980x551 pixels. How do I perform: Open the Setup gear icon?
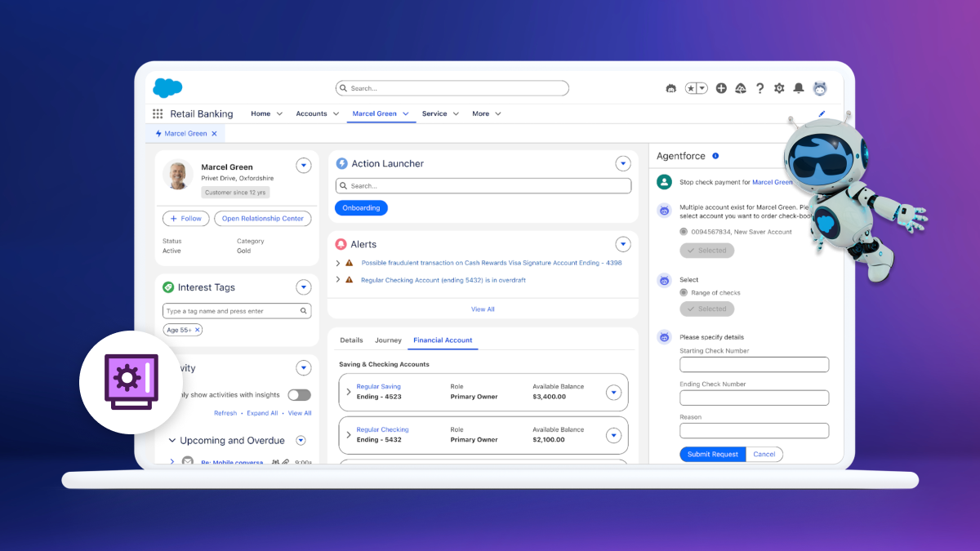coord(778,87)
